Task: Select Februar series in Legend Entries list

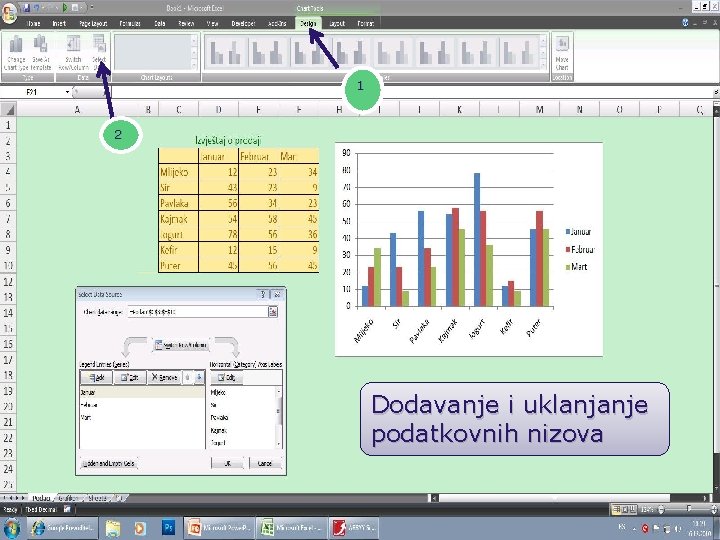Action: (142, 405)
